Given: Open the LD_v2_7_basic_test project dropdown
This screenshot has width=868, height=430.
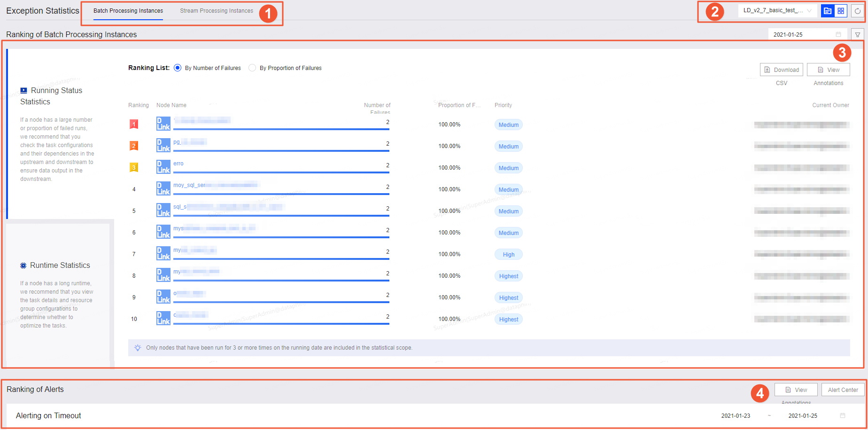Looking at the screenshot, I should [777, 10].
